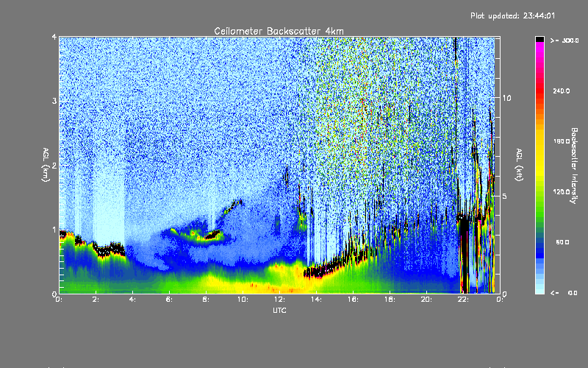Click the '18:' UTC tick label
Screen dimensions: 588x368
(x=390, y=300)
